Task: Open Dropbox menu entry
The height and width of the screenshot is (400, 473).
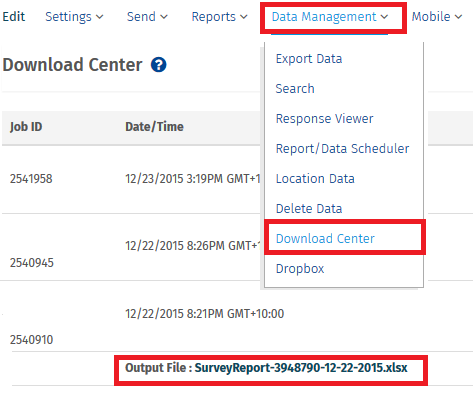Action: (300, 269)
